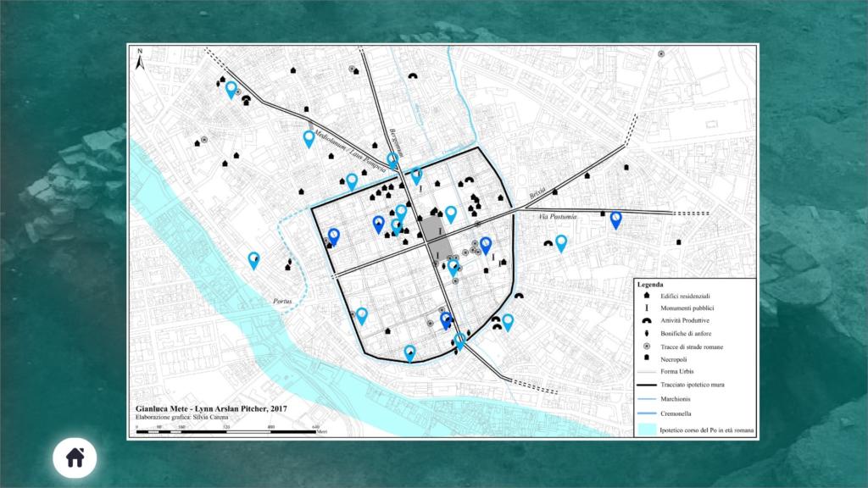Click the Legenda box on the map
The height and width of the screenshot is (488, 868).
[x=695, y=358]
